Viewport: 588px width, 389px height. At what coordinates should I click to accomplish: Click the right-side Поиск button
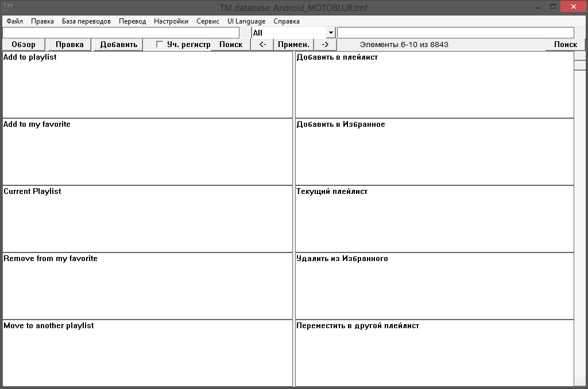[566, 45]
